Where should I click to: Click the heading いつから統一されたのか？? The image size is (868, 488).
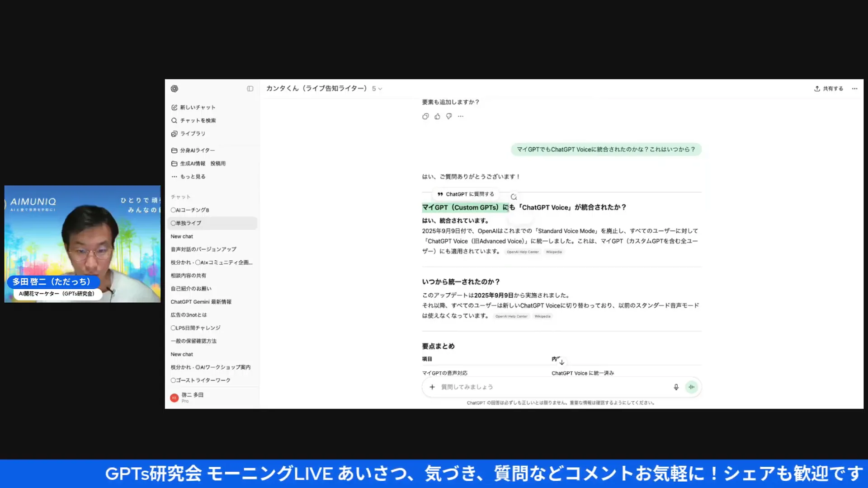point(461,282)
